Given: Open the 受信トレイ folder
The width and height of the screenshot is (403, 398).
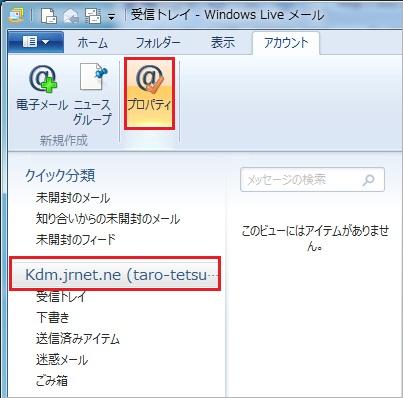Looking at the screenshot, I should click(61, 296).
